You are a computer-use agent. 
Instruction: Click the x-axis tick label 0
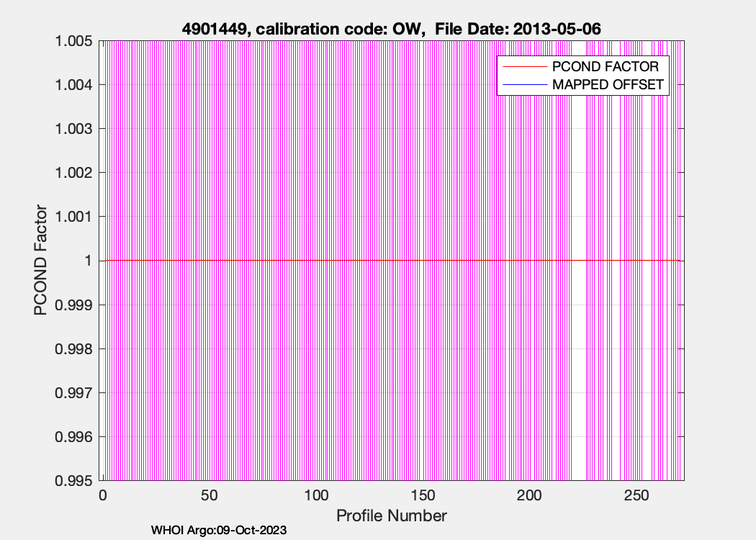pos(102,496)
